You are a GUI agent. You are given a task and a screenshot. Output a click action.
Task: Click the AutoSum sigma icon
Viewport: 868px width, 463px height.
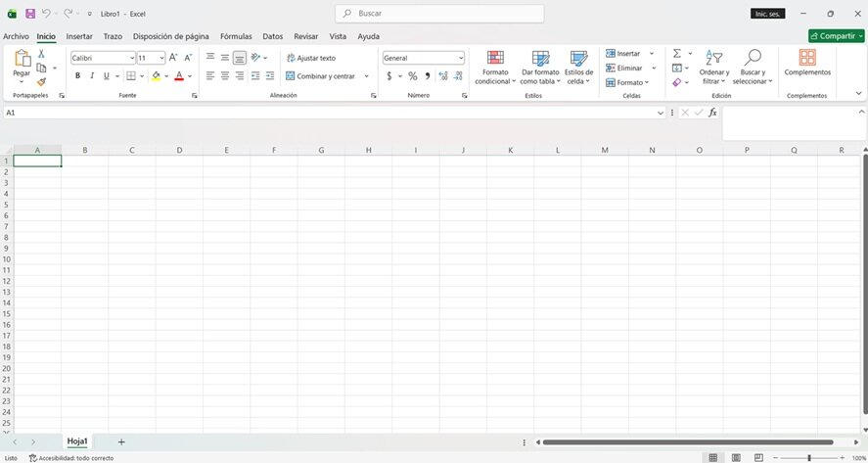(676, 53)
